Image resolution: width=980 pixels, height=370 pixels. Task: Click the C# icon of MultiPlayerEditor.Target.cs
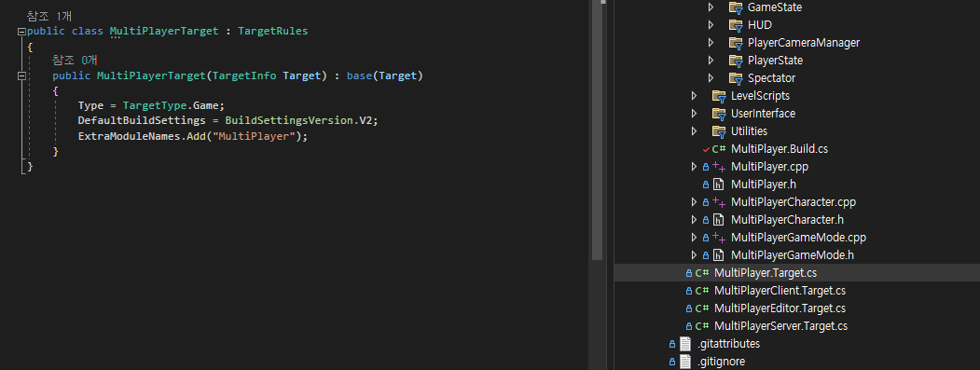tap(702, 308)
